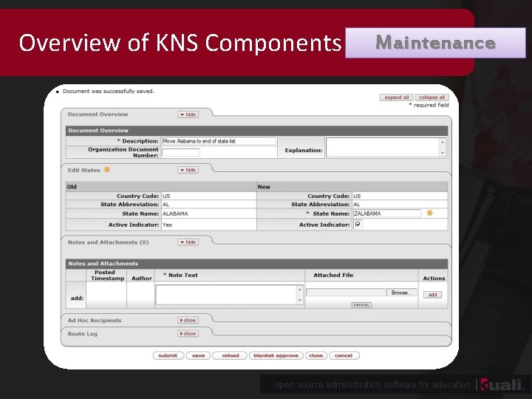
Task: Save the document
Action: (199, 355)
